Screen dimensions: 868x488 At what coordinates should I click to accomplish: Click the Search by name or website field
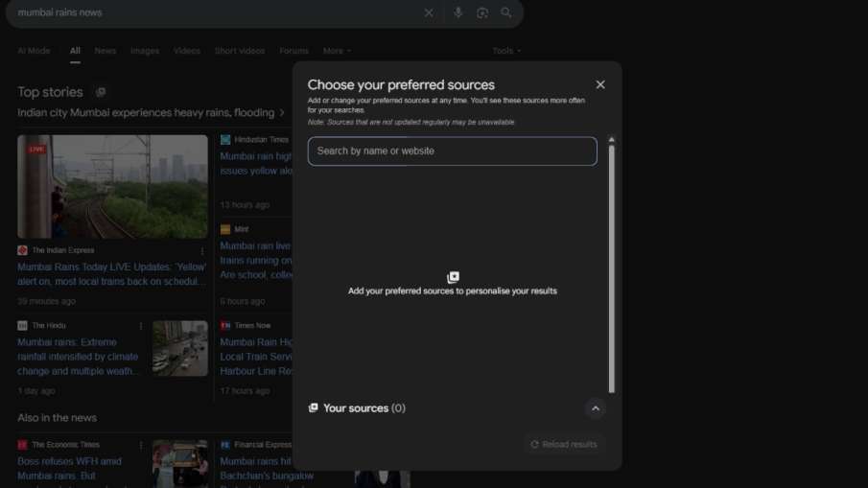click(x=453, y=151)
